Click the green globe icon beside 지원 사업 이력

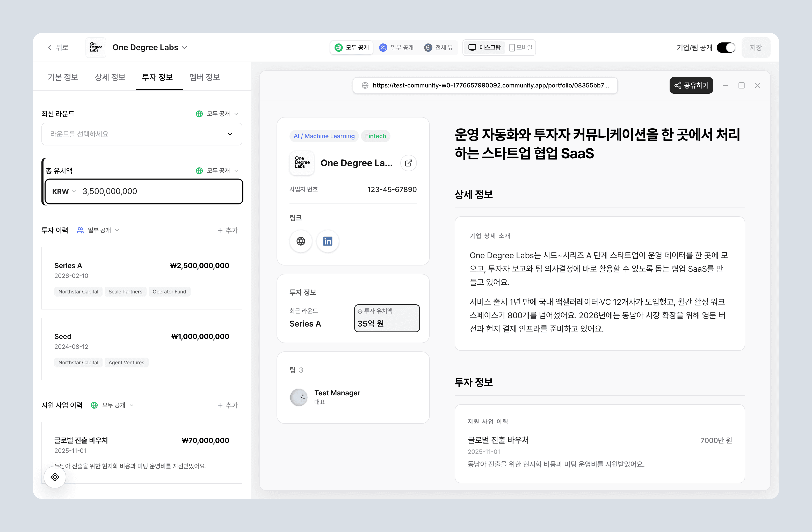coord(94,405)
